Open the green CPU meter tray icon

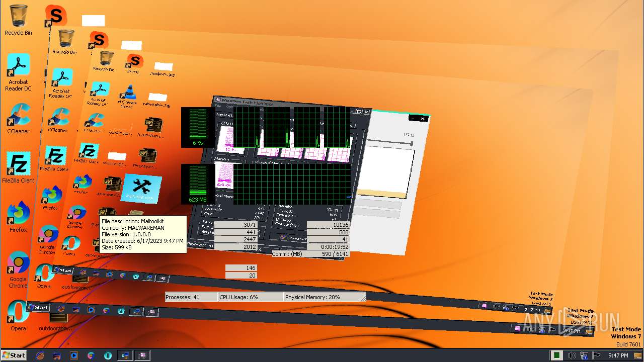pyautogui.click(x=556, y=355)
